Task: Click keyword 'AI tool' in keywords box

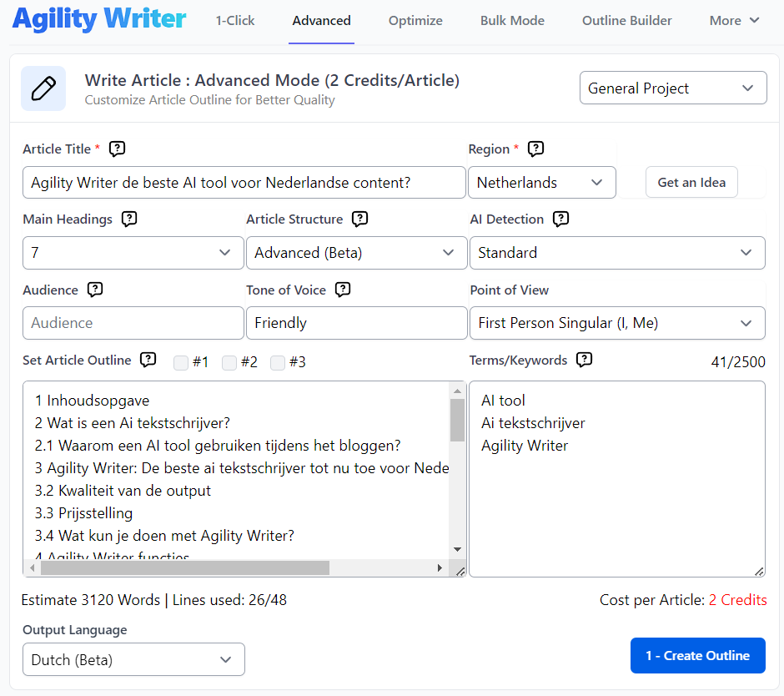Action: 503,401
